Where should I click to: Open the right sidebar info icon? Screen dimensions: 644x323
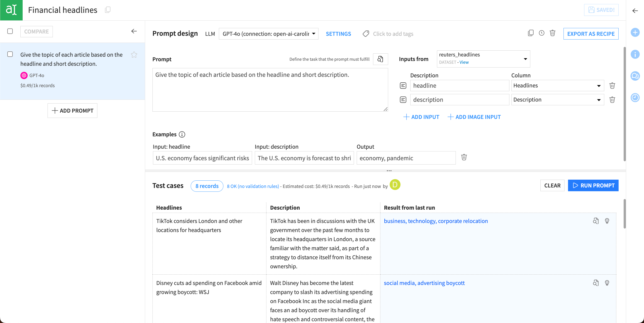click(x=635, y=54)
